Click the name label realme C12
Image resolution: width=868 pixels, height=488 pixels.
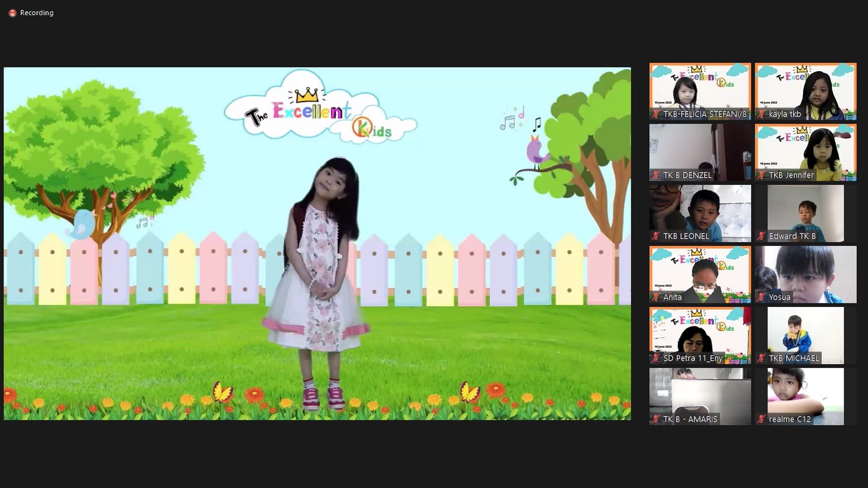click(x=790, y=419)
